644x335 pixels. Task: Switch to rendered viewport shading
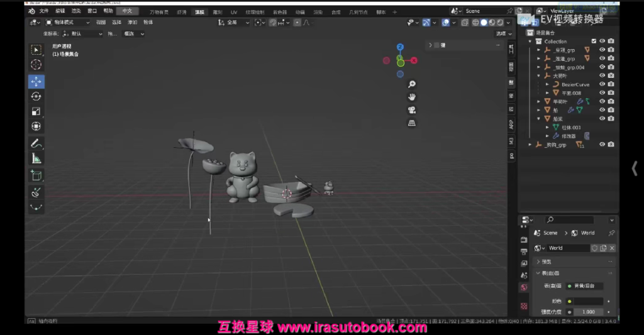click(x=500, y=23)
